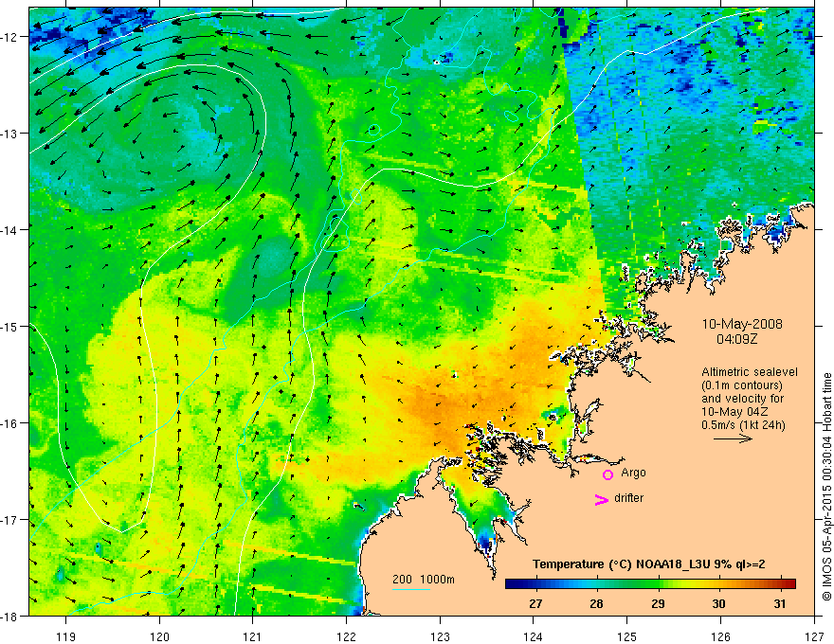Click the longitude axis label '119'

click(x=66, y=636)
